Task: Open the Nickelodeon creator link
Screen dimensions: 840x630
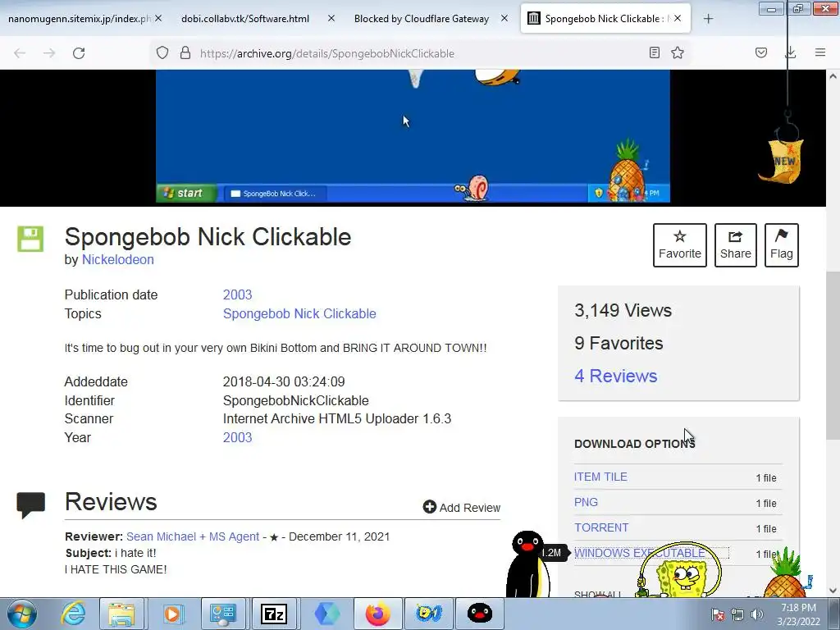Action: coord(118,259)
